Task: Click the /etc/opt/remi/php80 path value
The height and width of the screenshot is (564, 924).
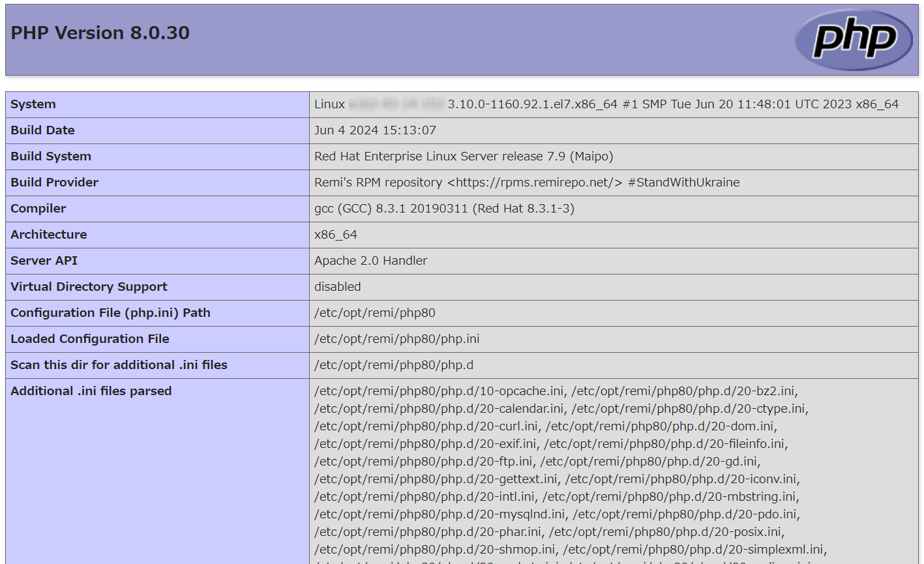Action: pyautogui.click(x=375, y=313)
